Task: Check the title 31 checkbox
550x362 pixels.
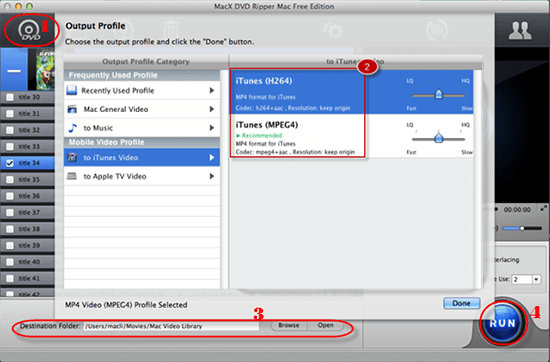Action: [x=10, y=114]
